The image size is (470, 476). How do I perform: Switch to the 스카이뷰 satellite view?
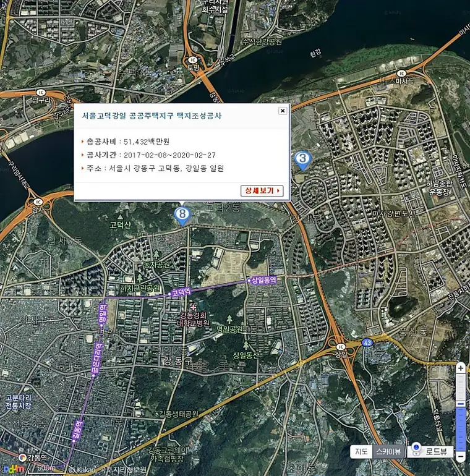point(388,451)
